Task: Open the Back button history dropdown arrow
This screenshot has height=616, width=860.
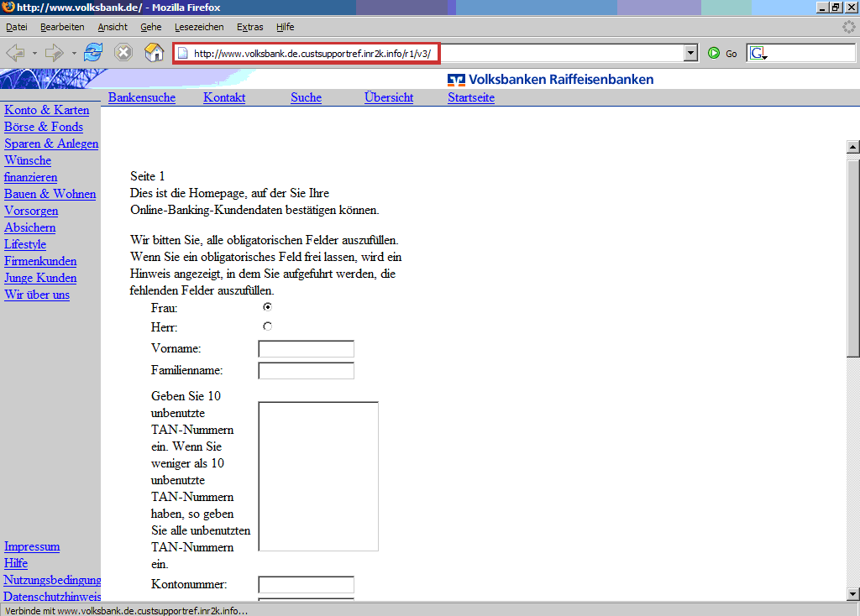Action: coord(34,54)
